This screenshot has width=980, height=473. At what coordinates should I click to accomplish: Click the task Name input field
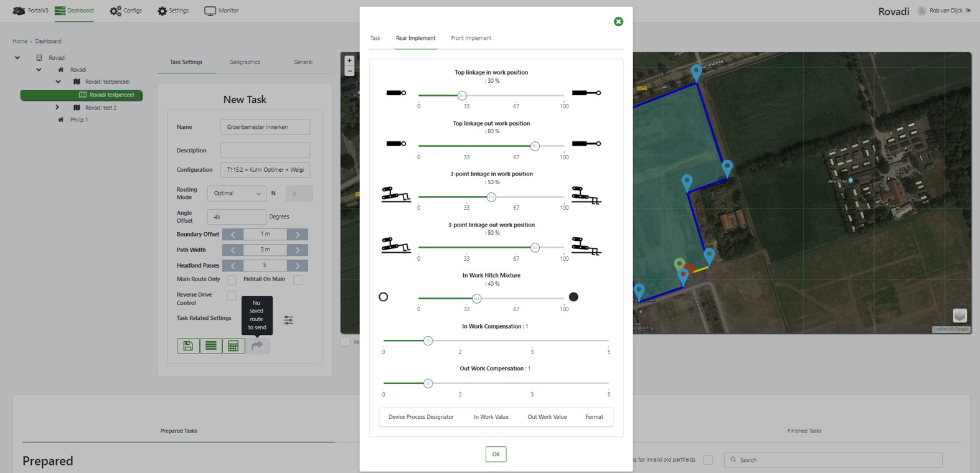[x=265, y=127]
